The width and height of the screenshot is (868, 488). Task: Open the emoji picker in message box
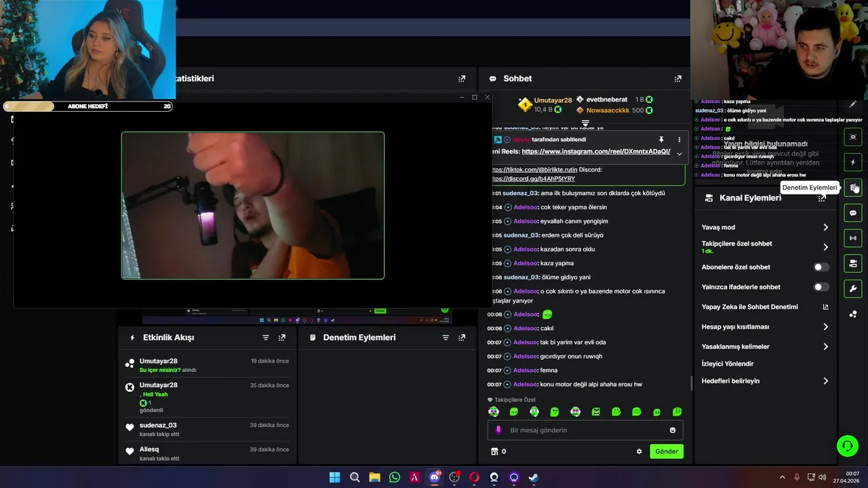[x=673, y=430]
